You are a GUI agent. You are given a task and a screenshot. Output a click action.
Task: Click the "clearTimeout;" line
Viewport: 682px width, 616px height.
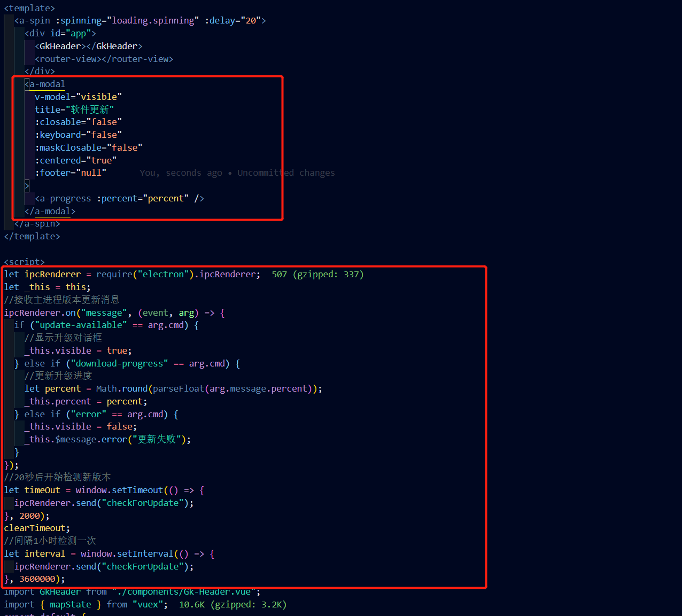pos(37,528)
